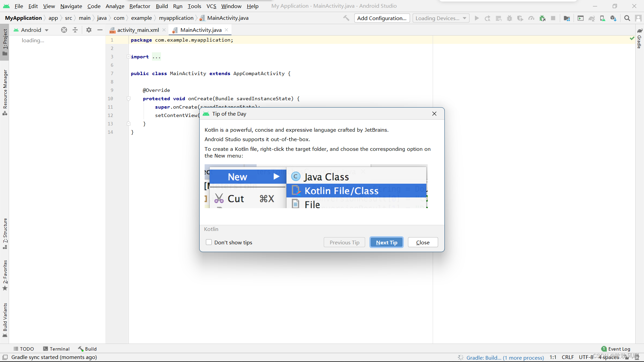Image resolution: width=644 pixels, height=362 pixels.
Task: Click the Make Project hammer icon
Action: (346, 18)
